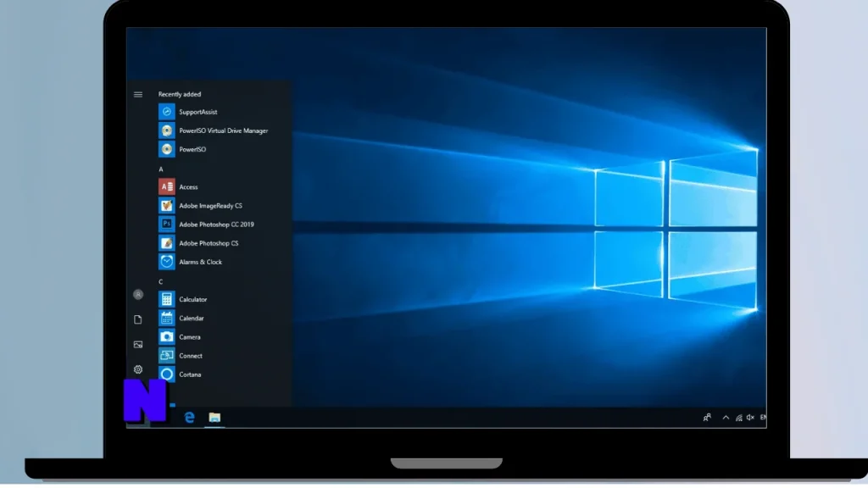Click the Calculator label text
The width and height of the screenshot is (868, 488).
coord(193,300)
